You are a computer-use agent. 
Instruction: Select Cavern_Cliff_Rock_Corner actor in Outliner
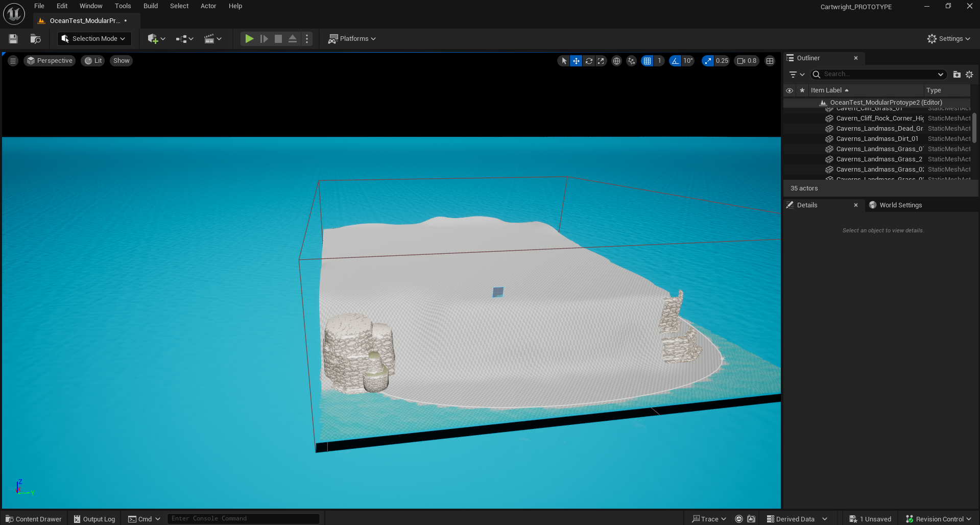click(x=877, y=118)
